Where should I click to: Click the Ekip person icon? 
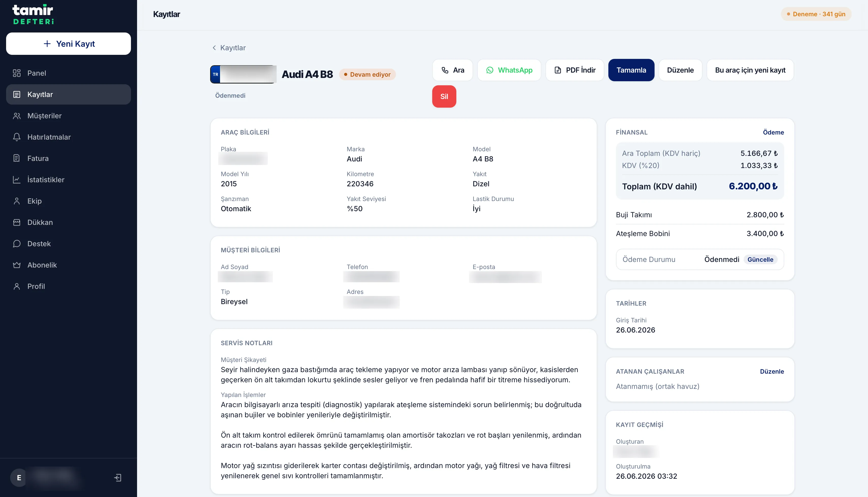(x=16, y=201)
